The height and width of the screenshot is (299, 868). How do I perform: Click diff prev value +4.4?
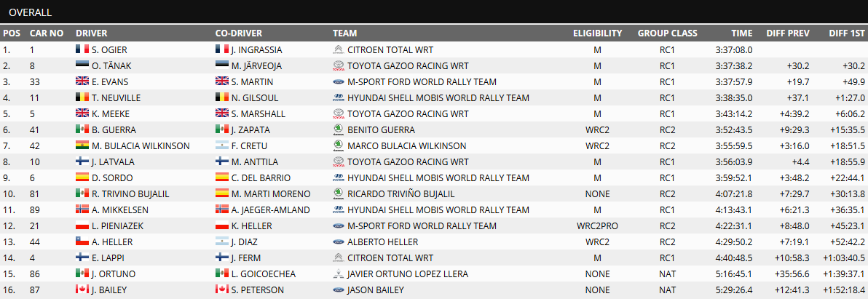pos(800,162)
